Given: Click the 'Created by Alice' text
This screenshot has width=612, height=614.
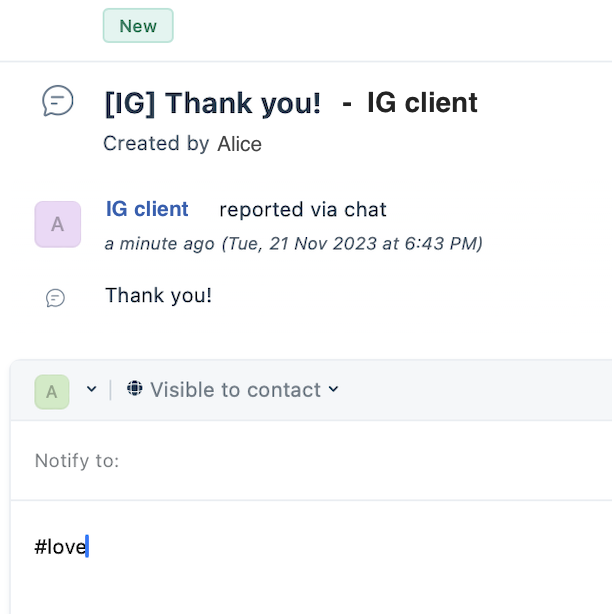Looking at the screenshot, I should point(182,143).
